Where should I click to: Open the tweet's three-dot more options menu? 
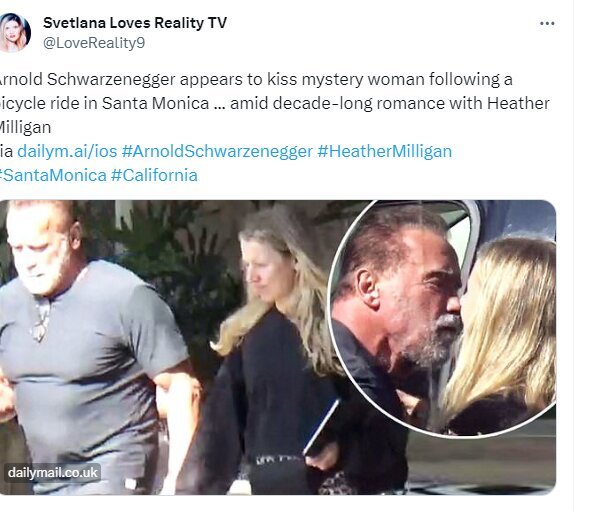click(x=547, y=23)
